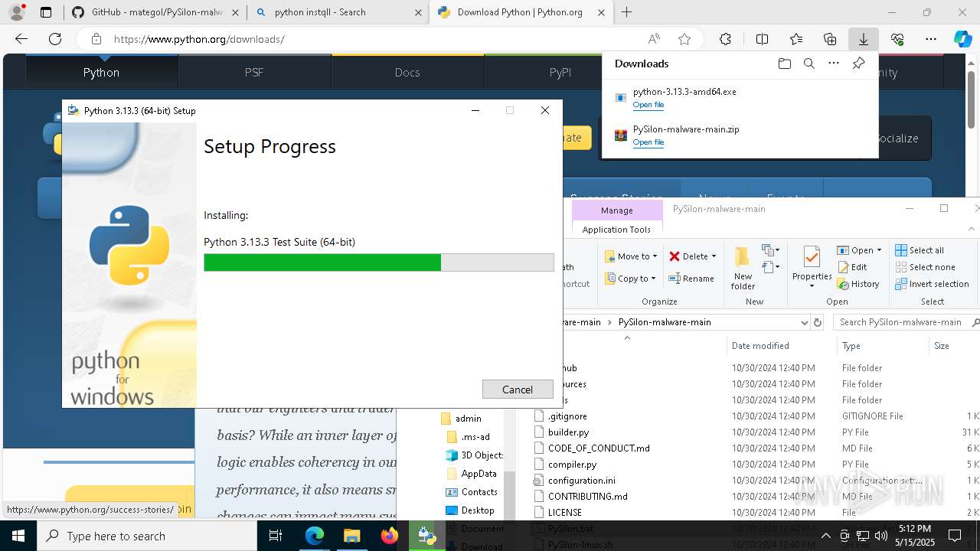
Task: Select .gitignore file
Action: coord(567,416)
